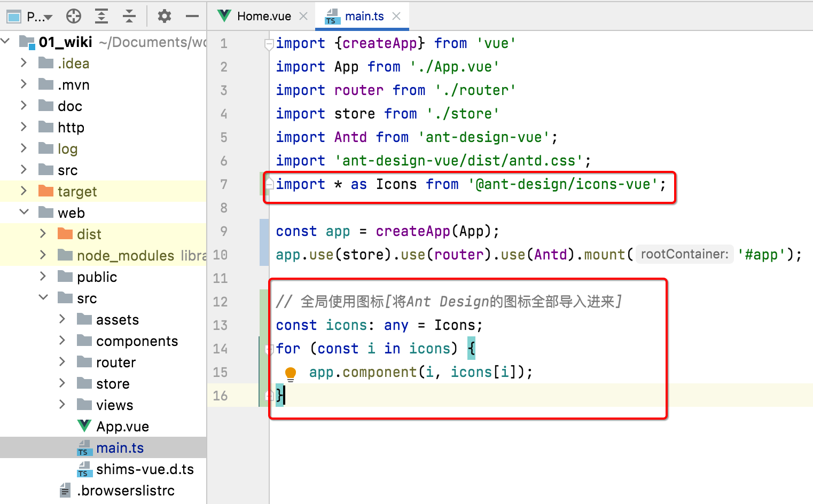Click the Vue icon beside App.vue
This screenshot has height=504, width=813.
coord(84,426)
